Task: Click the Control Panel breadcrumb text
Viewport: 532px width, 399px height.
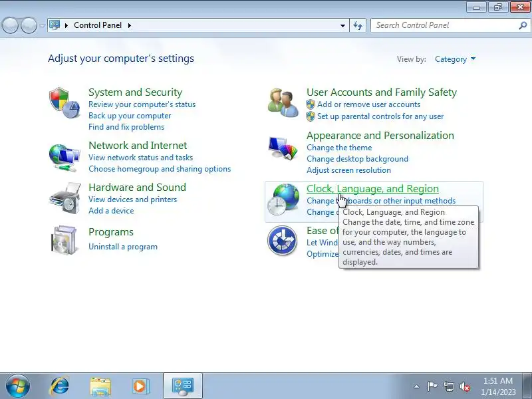Action: (98, 25)
